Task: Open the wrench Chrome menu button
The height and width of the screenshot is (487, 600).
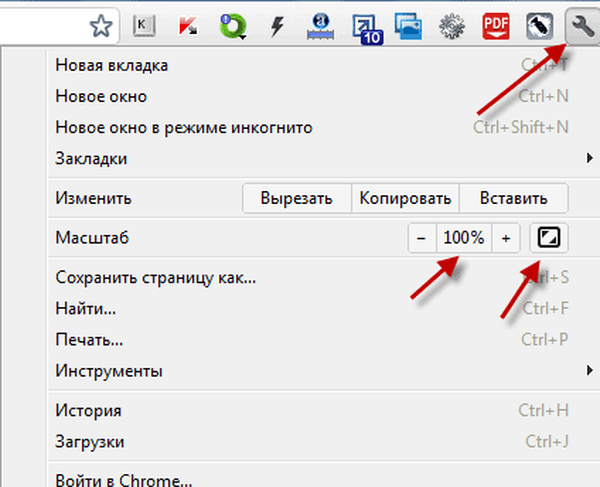Action: tap(579, 26)
